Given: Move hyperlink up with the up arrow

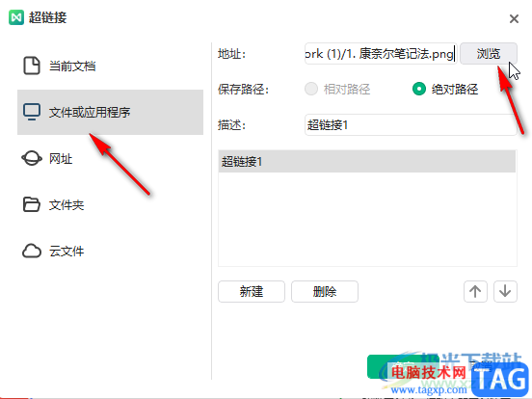Looking at the screenshot, I should tap(475, 291).
